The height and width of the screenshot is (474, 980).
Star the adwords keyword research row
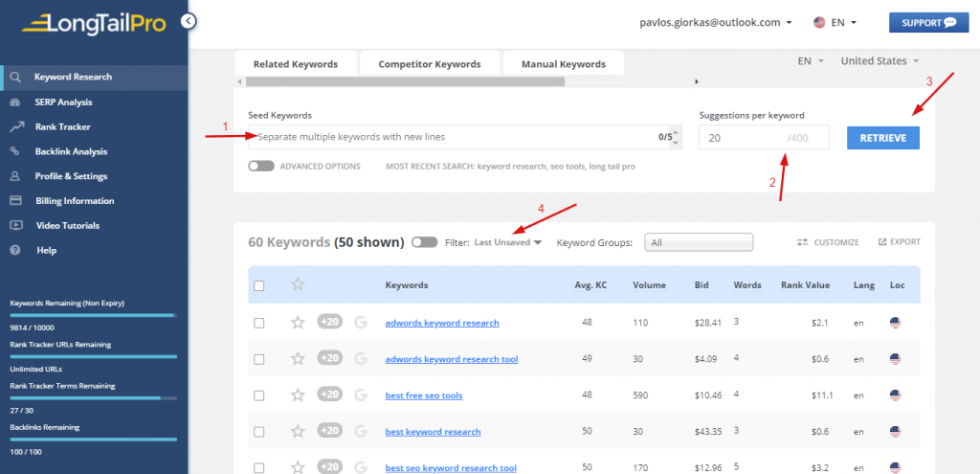(299, 323)
